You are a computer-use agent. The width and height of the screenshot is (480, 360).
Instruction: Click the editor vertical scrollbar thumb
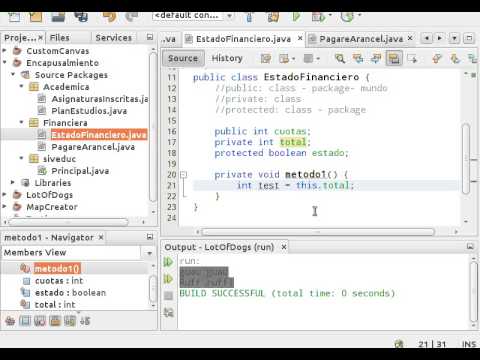466,158
